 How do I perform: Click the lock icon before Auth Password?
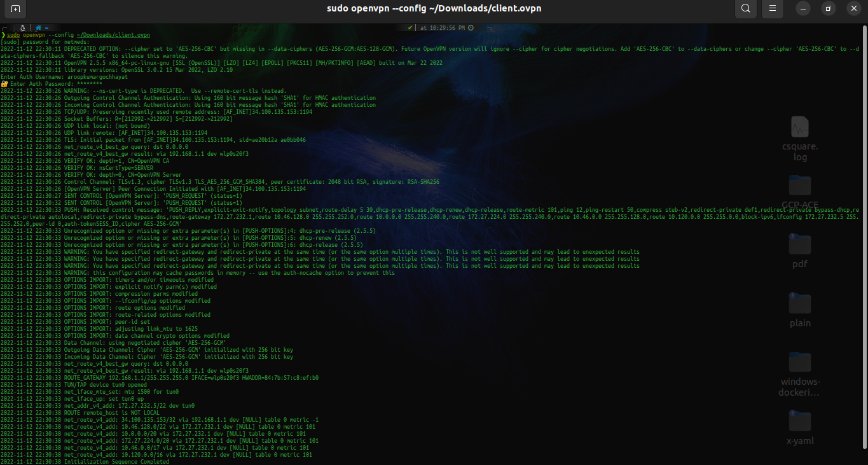pyautogui.click(x=4, y=84)
